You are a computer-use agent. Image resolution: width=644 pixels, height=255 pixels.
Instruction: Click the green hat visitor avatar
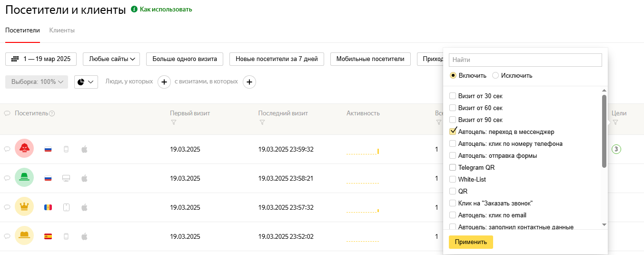pyautogui.click(x=24, y=178)
